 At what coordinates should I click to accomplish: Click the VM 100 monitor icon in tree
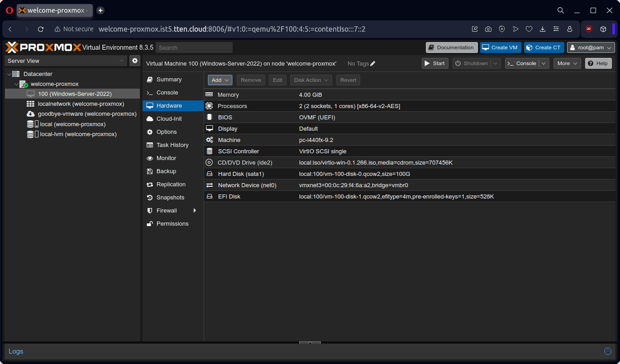[31, 94]
